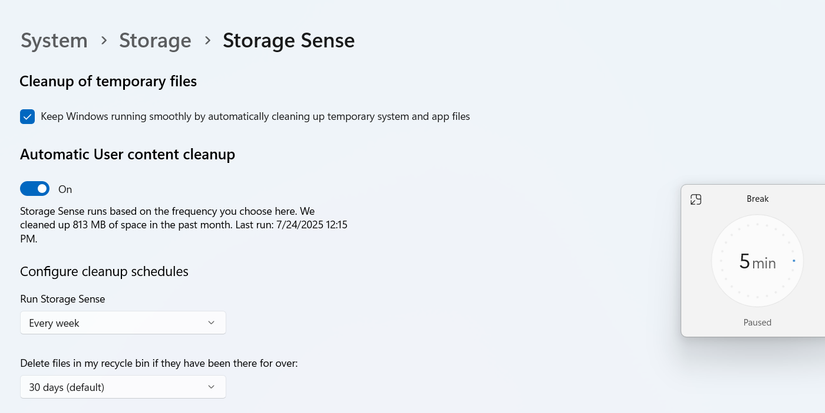
Task: Click the On label beside the toggle
Action: (x=65, y=189)
